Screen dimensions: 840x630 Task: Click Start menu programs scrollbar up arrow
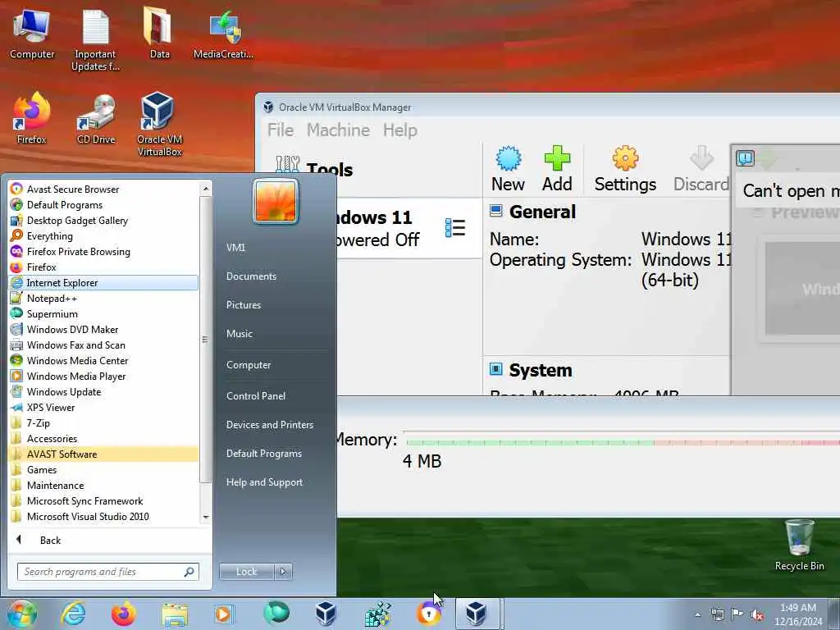(x=206, y=188)
